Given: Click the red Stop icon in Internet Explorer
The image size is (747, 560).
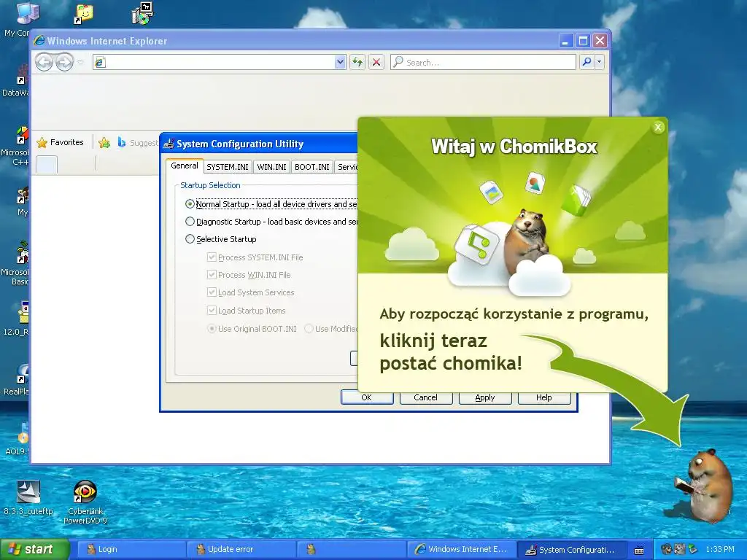Looking at the screenshot, I should pos(376,62).
